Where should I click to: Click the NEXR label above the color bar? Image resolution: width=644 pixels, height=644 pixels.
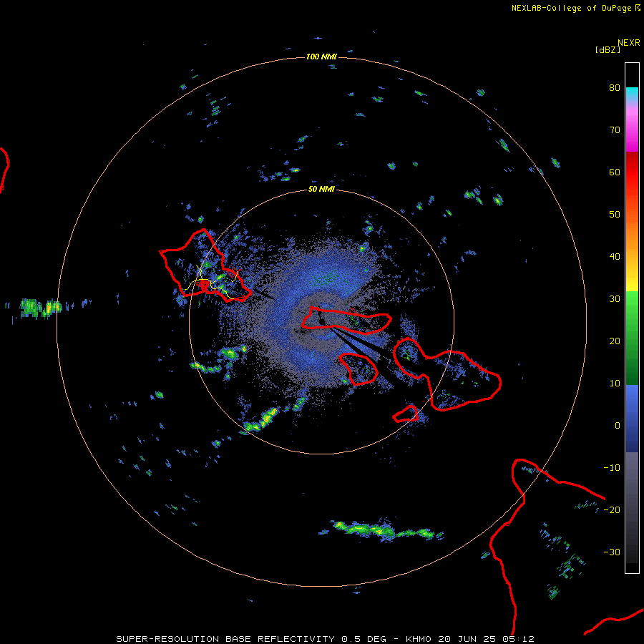coord(628,43)
